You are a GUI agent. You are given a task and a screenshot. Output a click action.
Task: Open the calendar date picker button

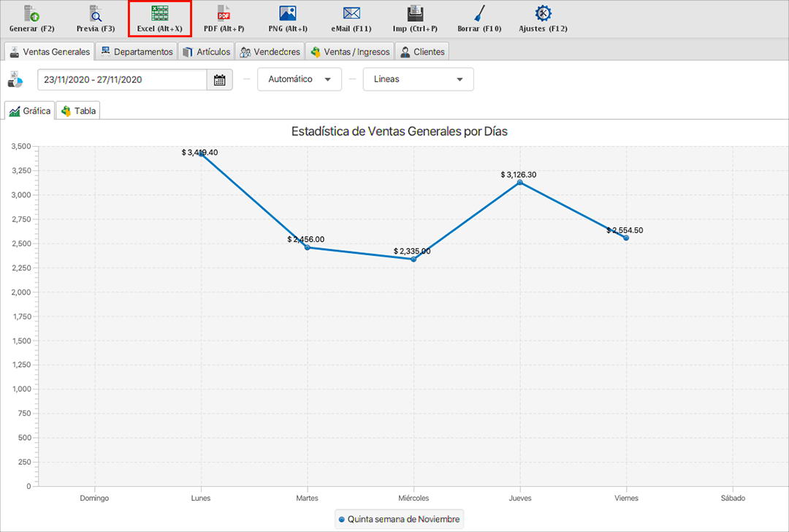(x=219, y=80)
